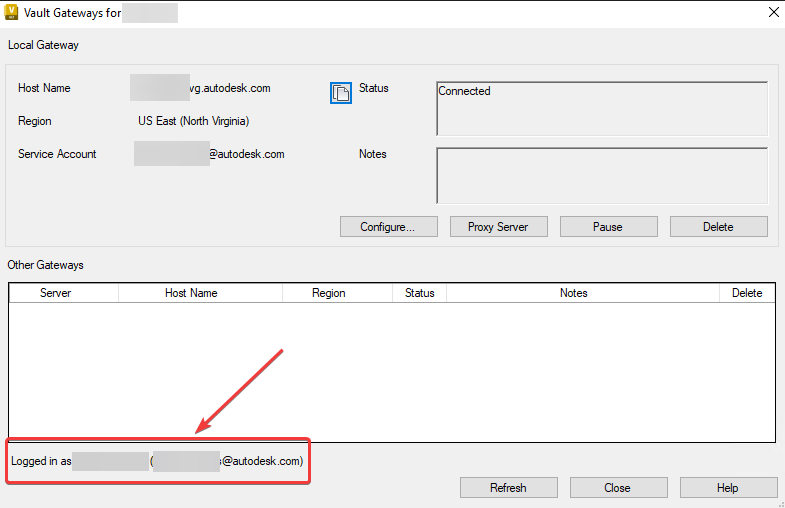Viewport: 785px width, 508px height.
Task: Delete the local gateway
Action: (x=718, y=227)
